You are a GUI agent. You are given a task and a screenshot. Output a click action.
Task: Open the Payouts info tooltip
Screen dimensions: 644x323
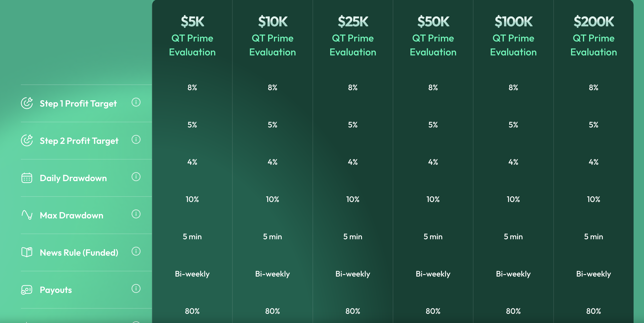click(136, 289)
